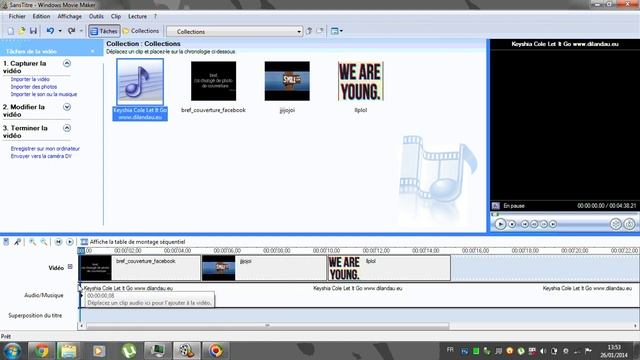
Task: Select the llplol We Are Young thumbnail
Action: pyautogui.click(x=361, y=81)
